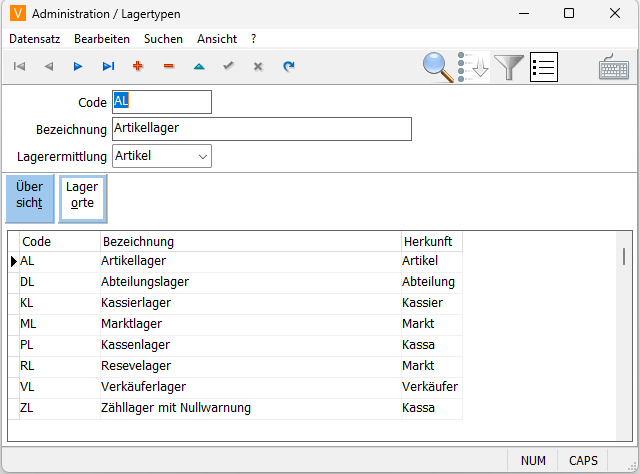The width and height of the screenshot is (640, 474).
Task: Click Bezeichnung column header
Action: tap(251, 242)
